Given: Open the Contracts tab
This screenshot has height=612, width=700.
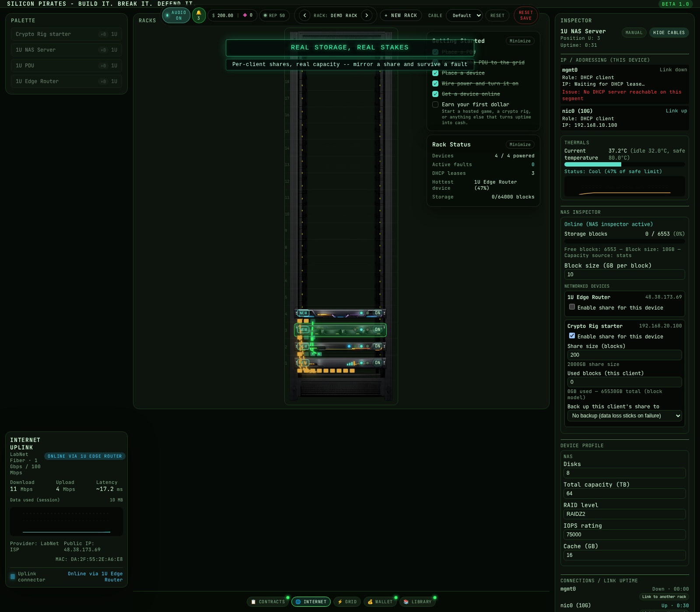Looking at the screenshot, I should click(x=268, y=602).
